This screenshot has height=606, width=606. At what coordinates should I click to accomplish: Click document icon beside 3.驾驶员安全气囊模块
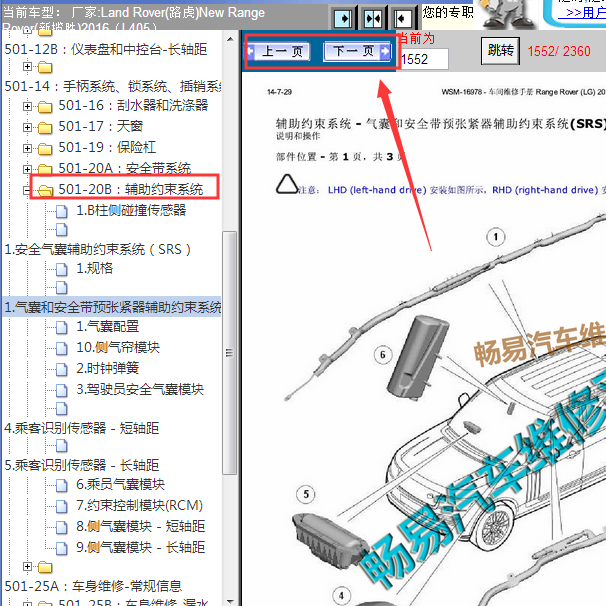pyautogui.click(x=61, y=390)
